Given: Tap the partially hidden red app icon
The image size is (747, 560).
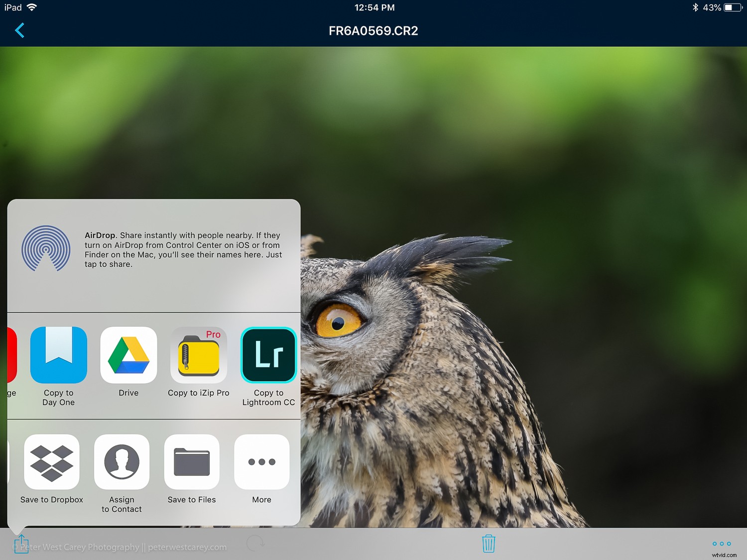Looking at the screenshot, I should pyautogui.click(x=12, y=355).
